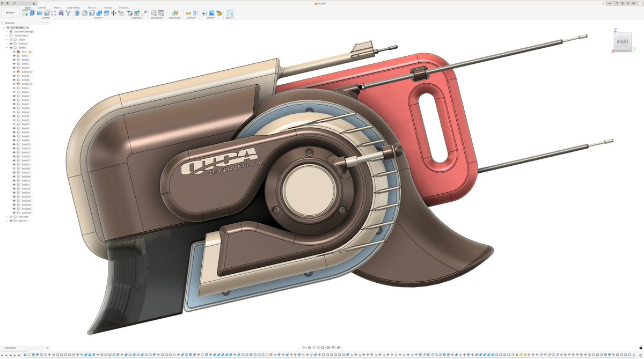Open the CONFIGURE dropdown label
The height and width of the screenshot is (359, 644).
click(x=157, y=18)
